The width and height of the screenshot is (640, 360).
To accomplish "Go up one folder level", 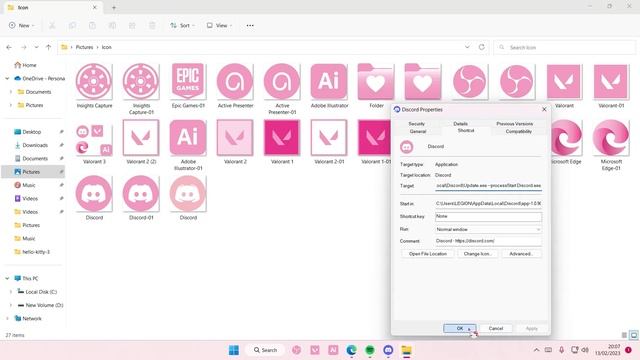I will [x=49, y=47].
